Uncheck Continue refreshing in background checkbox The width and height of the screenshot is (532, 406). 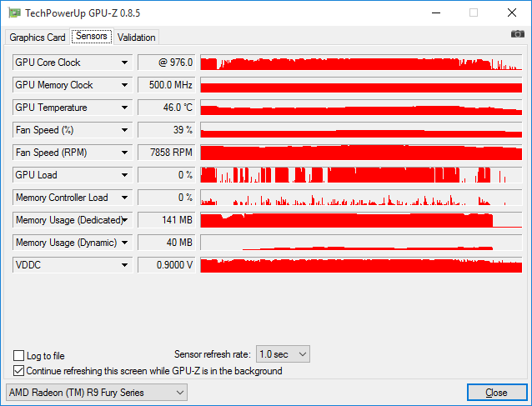point(18,371)
